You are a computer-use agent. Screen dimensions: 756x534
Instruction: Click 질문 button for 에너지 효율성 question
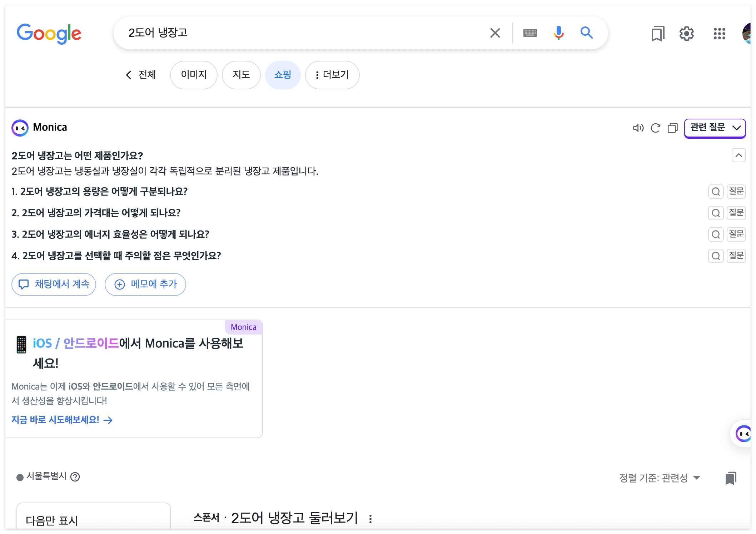736,234
